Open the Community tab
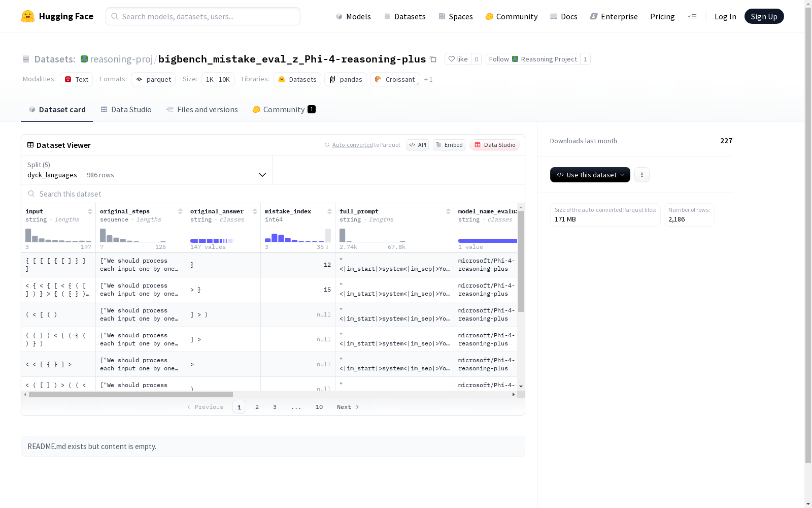812x508 pixels. click(284, 109)
